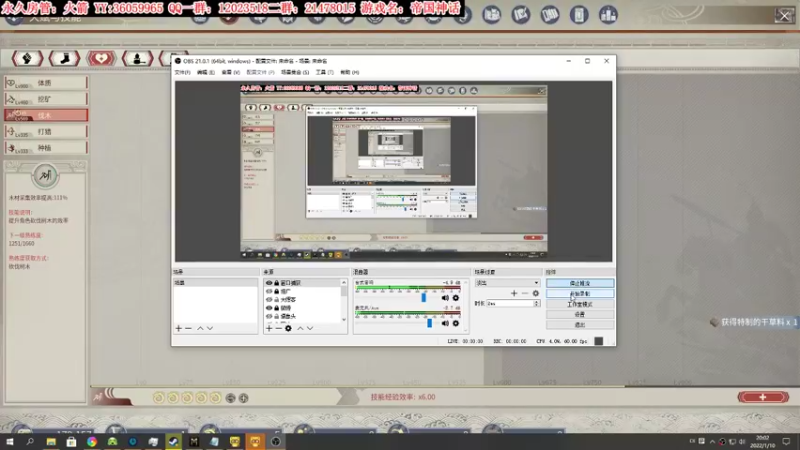
Task: Open the 帮助(H) menu in OBS
Action: (349, 72)
